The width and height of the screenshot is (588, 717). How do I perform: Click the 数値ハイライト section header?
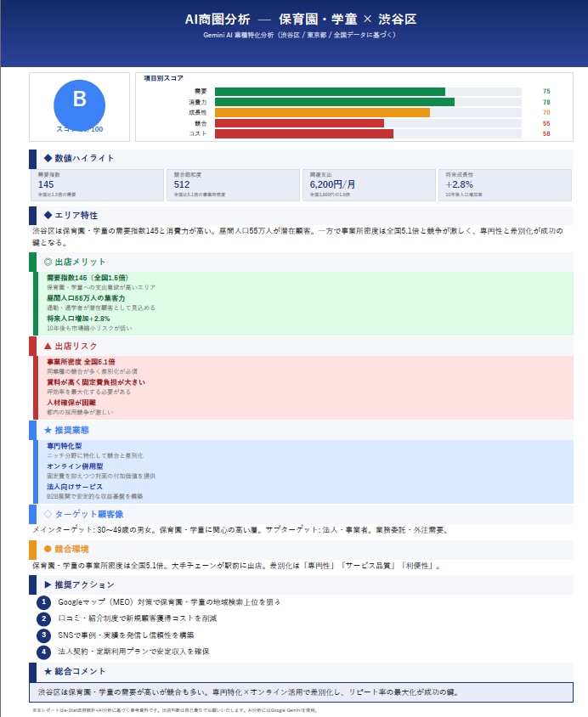(x=301, y=159)
